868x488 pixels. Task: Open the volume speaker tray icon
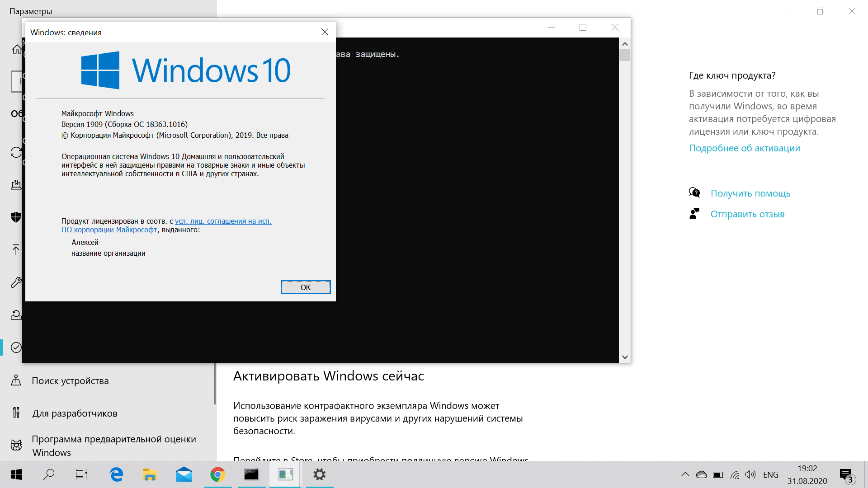tap(750, 474)
